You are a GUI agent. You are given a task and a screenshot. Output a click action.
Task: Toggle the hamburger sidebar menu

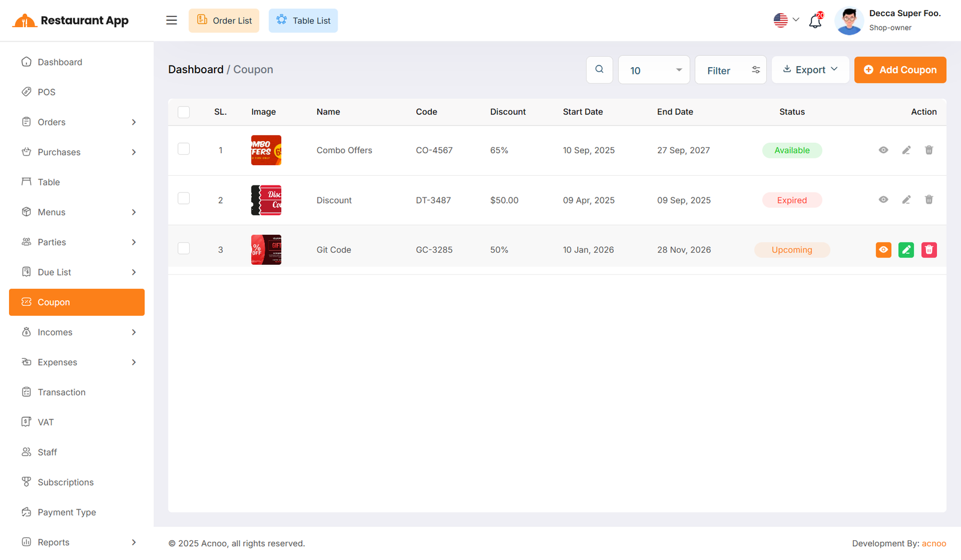coord(171,20)
